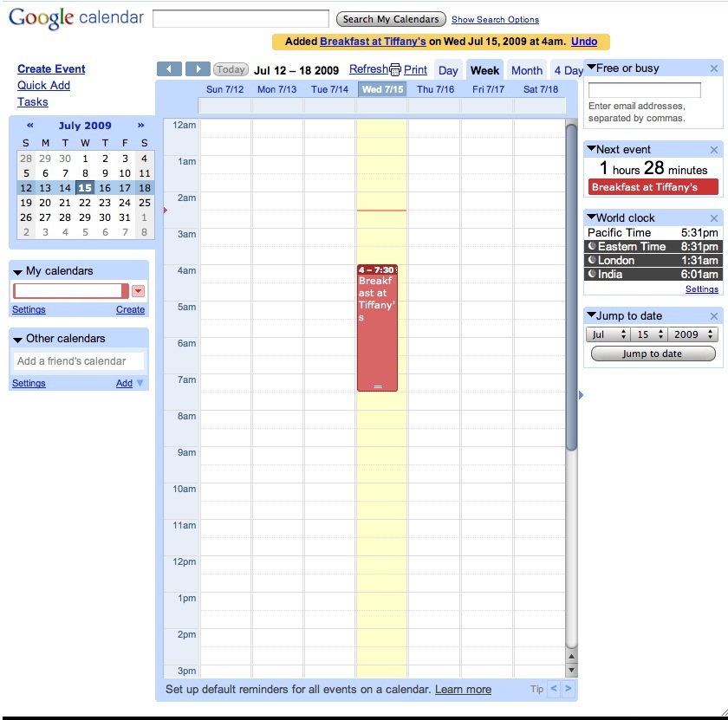The height and width of the screenshot is (720, 728).
Task: Undo adding Breakfast at Tiffany's
Action: click(583, 41)
